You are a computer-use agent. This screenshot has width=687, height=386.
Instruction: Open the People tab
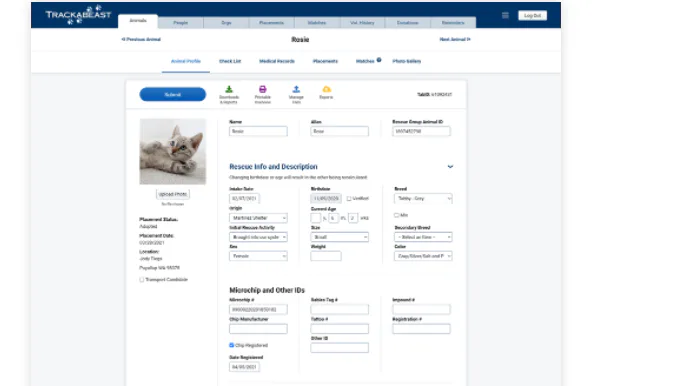[x=181, y=23]
